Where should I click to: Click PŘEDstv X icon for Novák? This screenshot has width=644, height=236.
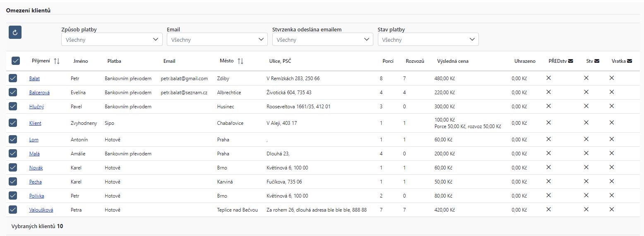coord(548,167)
